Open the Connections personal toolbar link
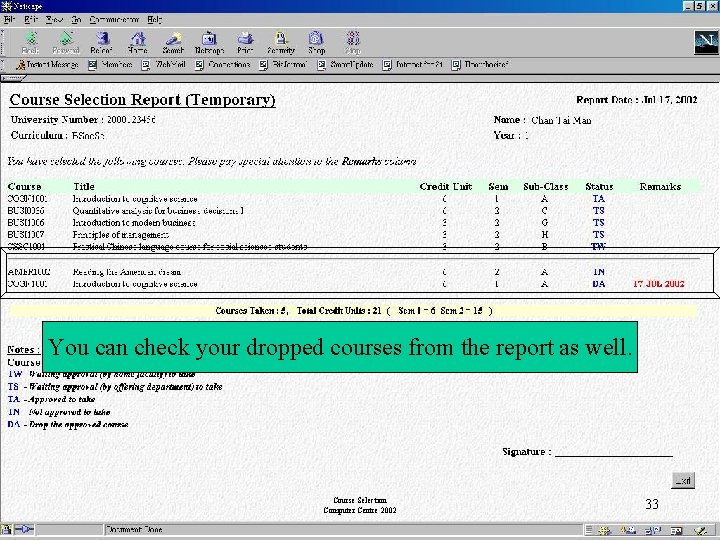Screen dimensions: 720x540 (x=223, y=65)
